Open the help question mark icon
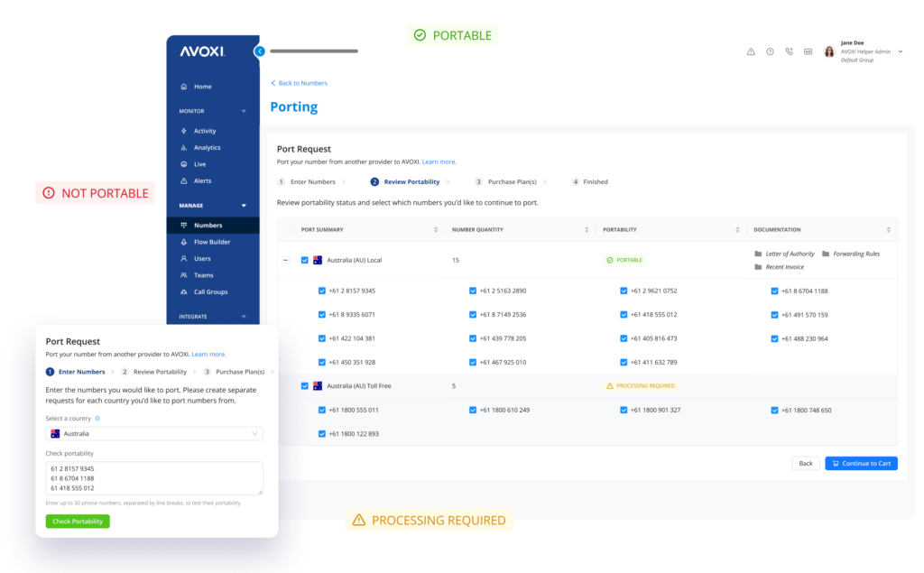 coord(770,51)
